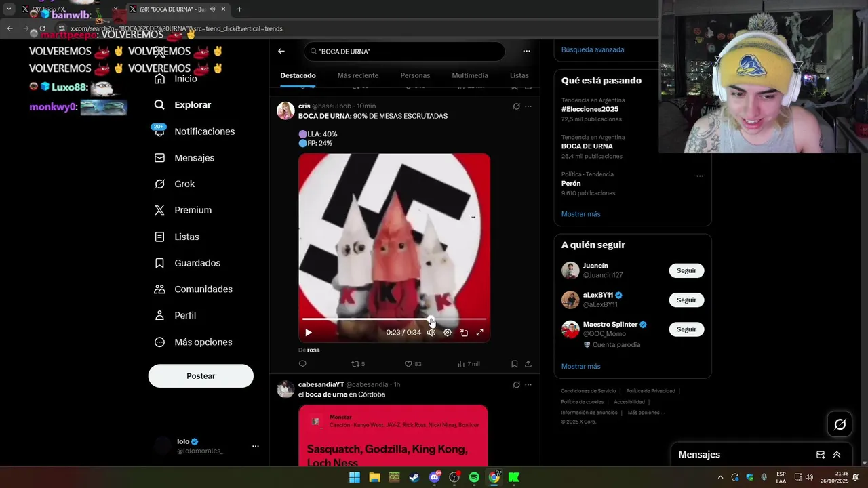Image resolution: width=868 pixels, height=488 pixels.
Task: Switch to the Multimedia tab
Action: pos(470,75)
